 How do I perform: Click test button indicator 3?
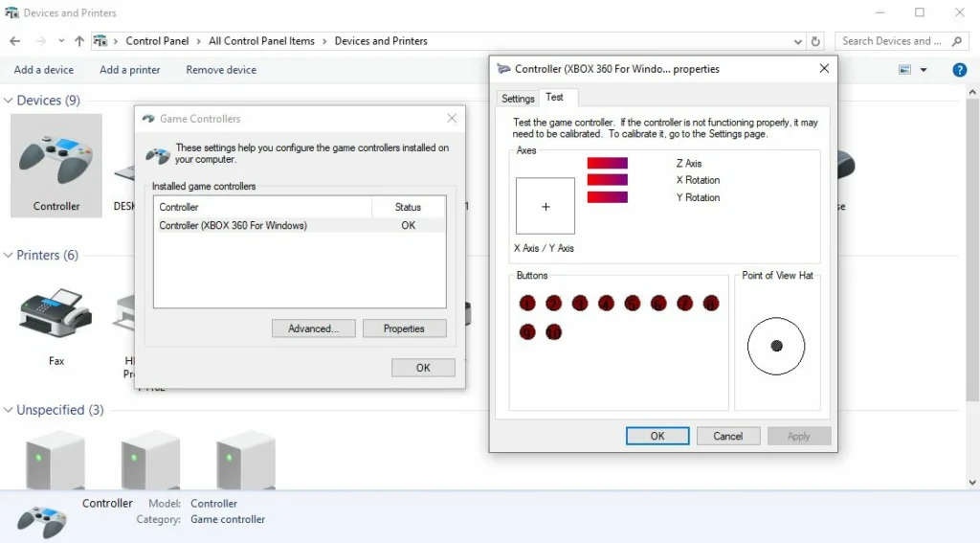[579, 304]
